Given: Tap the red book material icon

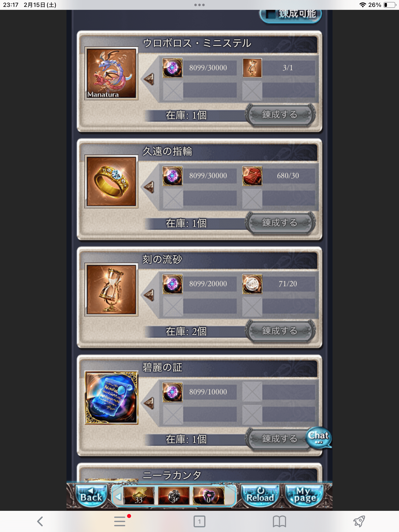Looking at the screenshot, I should pos(252,176).
